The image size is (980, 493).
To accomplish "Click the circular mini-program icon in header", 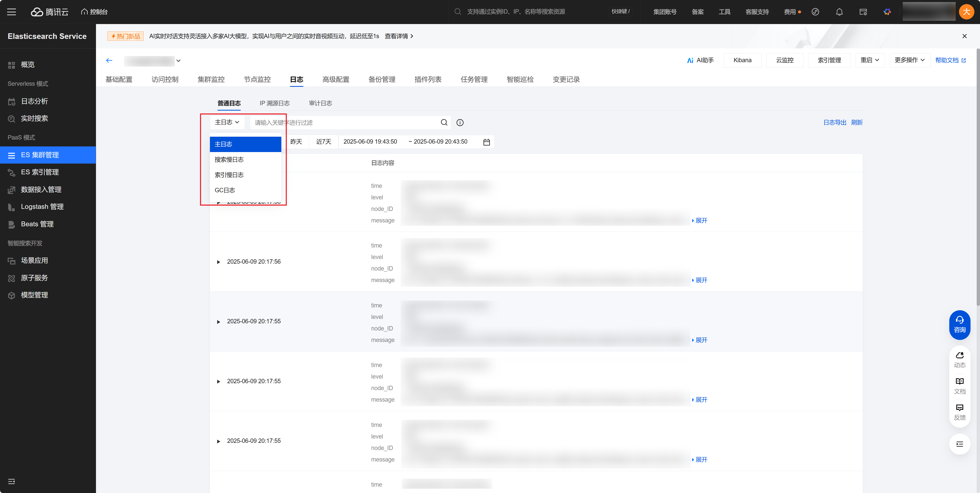I will tap(815, 12).
